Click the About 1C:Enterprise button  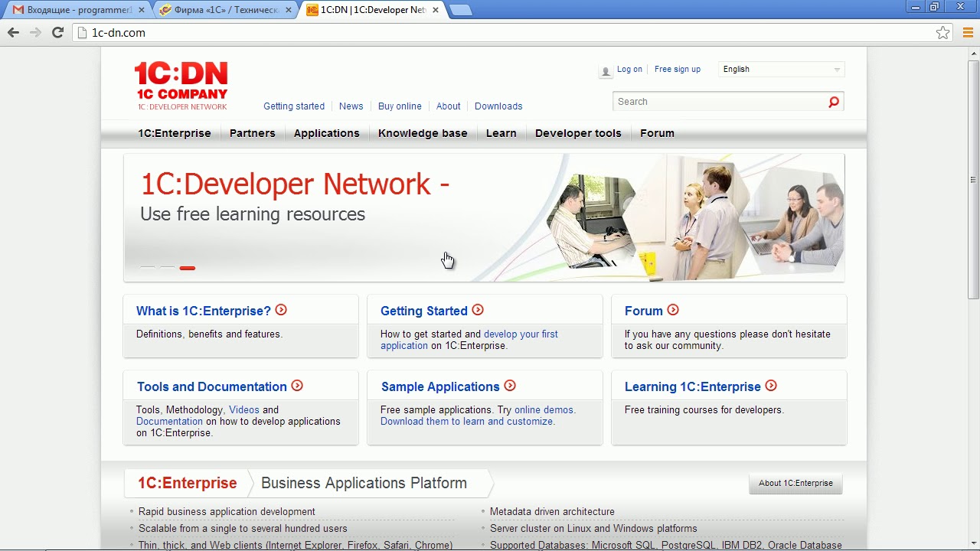(795, 483)
